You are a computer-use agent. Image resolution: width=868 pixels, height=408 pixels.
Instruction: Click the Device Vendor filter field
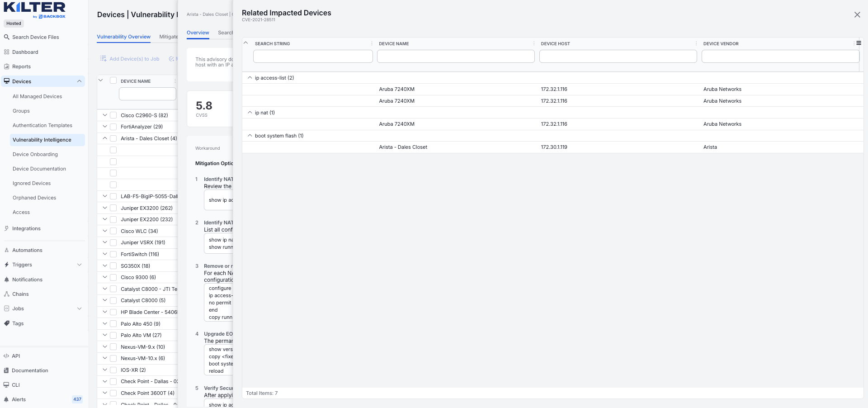point(780,56)
